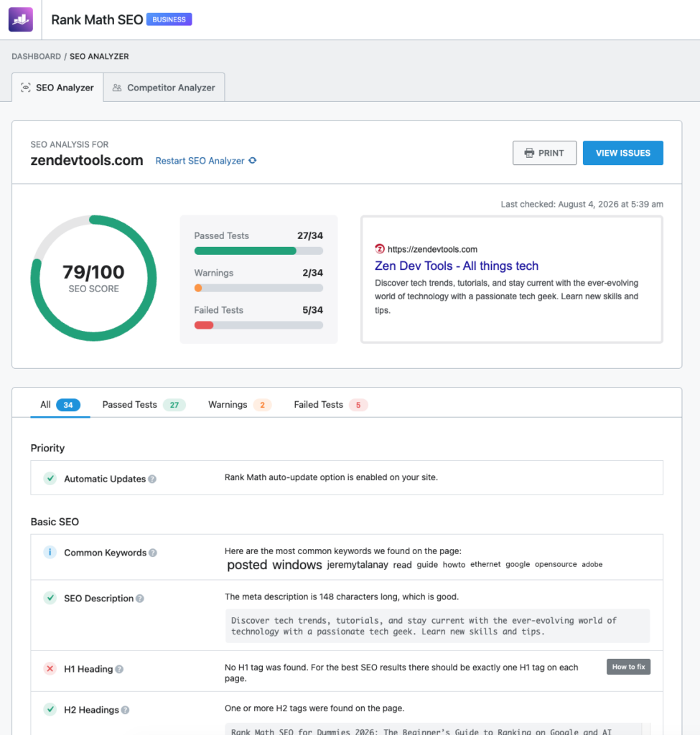This screenshot has height=735, width=700.
Task: Click the SEO Analyzer tab scan icon
Action: (x=26, y=88)
